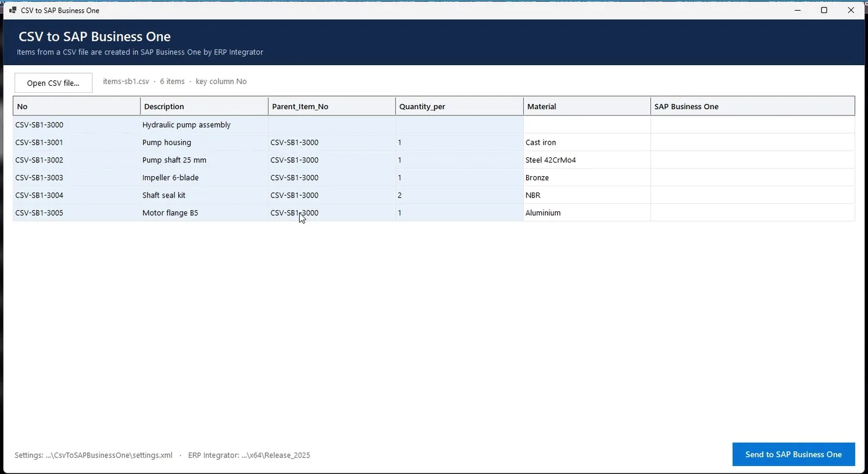Click the NBR material cell
868x474 pixels.
coord(587,195)
